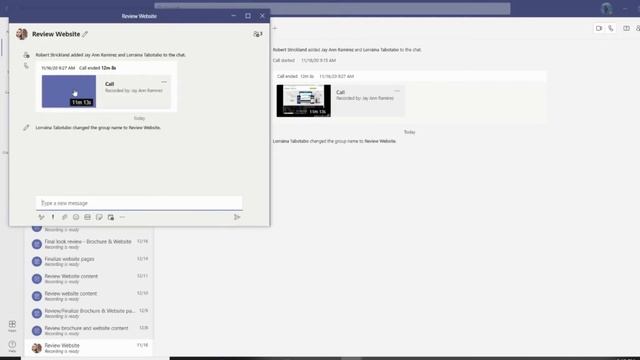
Task: Start an audio call in main window
Action: 611,29
